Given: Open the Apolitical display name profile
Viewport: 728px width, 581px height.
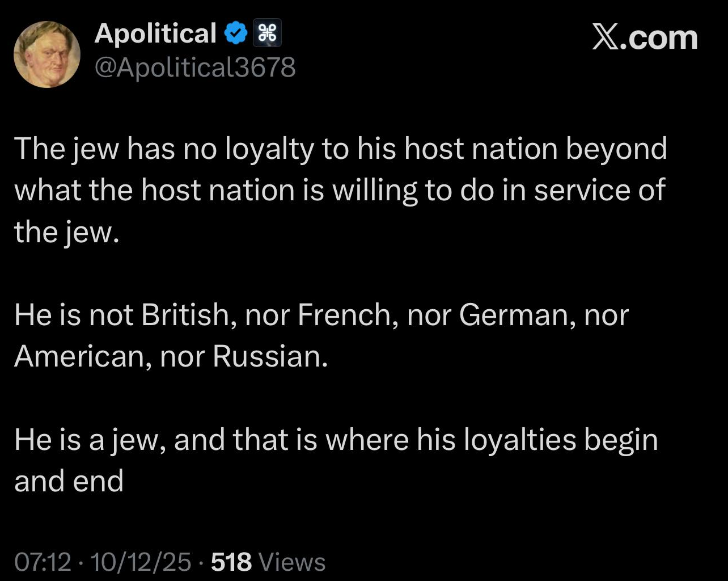Looking at the screenshot, I should click(155, 33).
